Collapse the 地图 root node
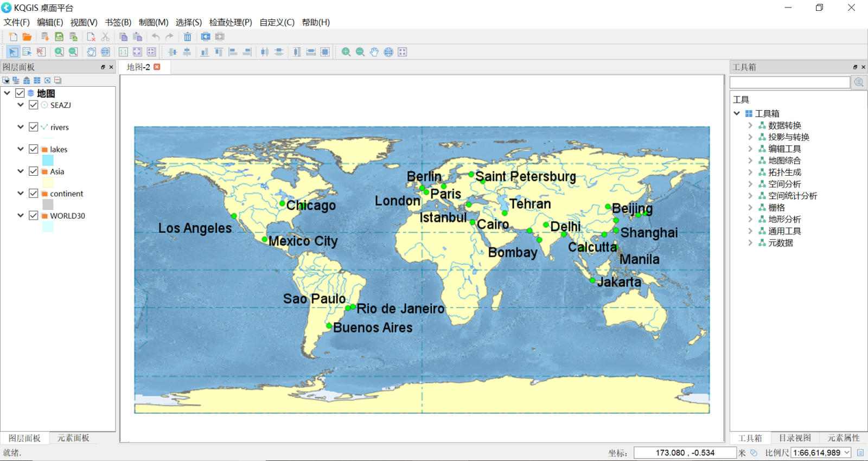 click(x=7, y=93)
